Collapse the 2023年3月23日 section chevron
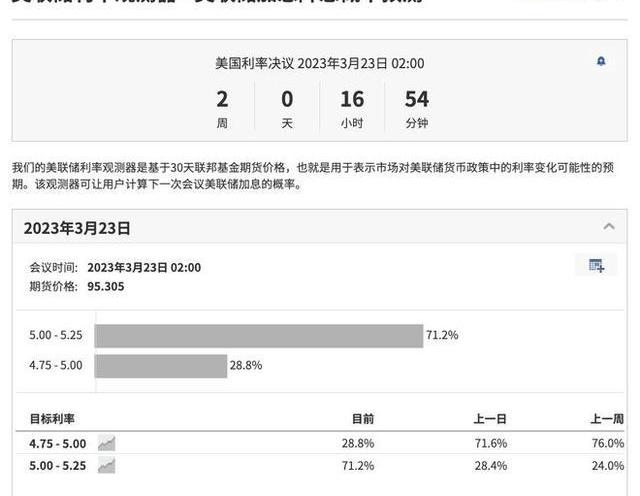 609,227
